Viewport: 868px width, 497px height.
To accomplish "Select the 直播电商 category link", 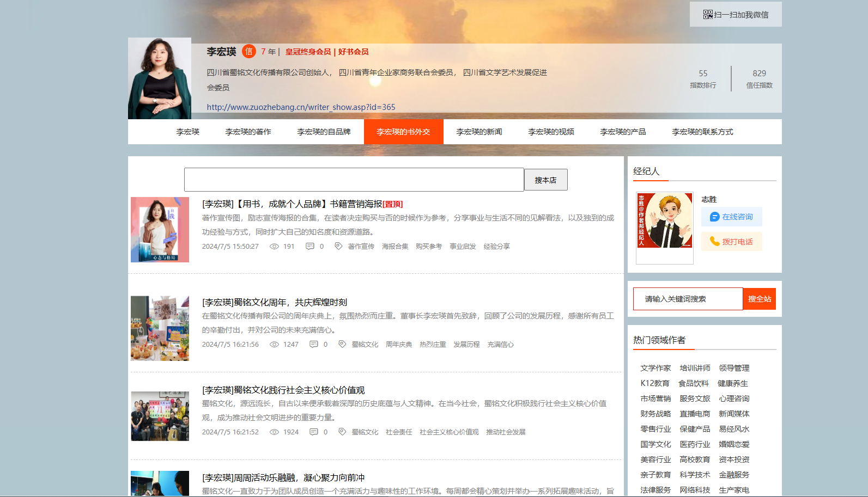I will click(x=695, y=414).
